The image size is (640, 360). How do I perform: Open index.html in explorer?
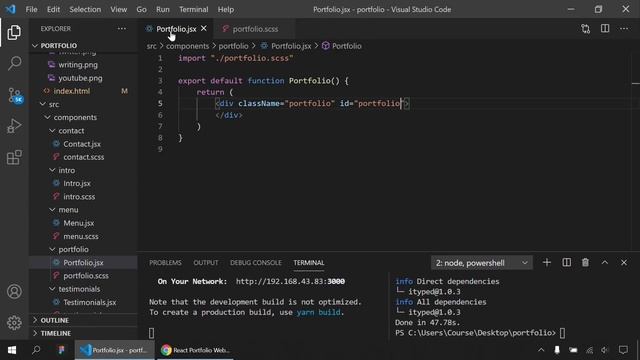71,91
